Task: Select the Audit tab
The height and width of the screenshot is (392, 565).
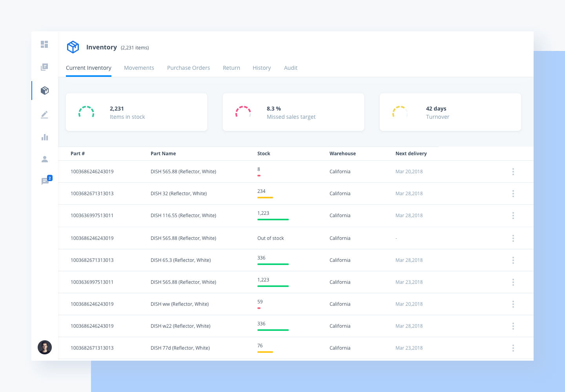Action: point(291,68)
